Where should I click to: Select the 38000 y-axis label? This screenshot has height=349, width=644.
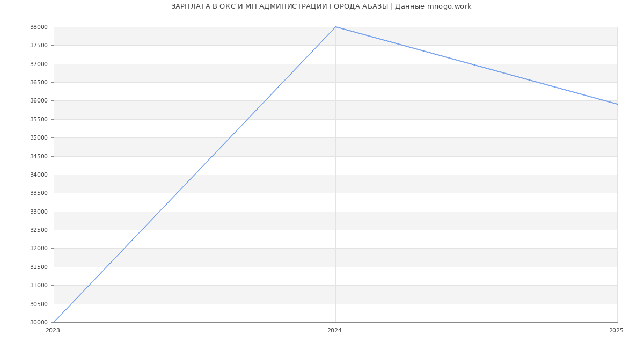tap(39, 27)
